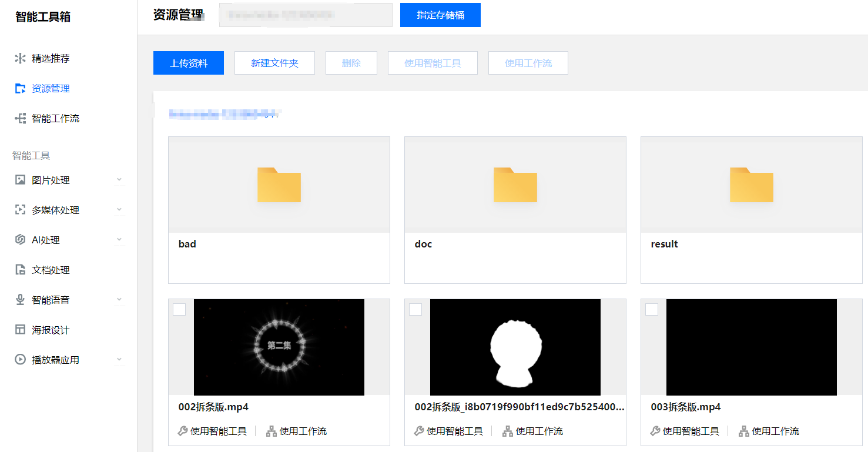Tick the checkbox on 002拆条版.mp4
The image size is (868, 452).
179,309
